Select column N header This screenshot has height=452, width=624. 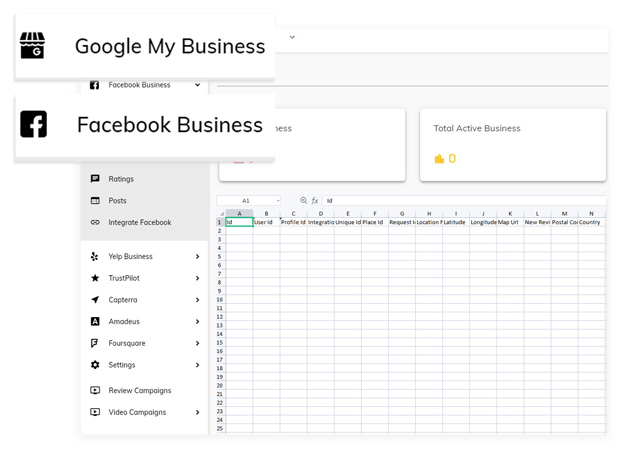click(x=591, y=214)
